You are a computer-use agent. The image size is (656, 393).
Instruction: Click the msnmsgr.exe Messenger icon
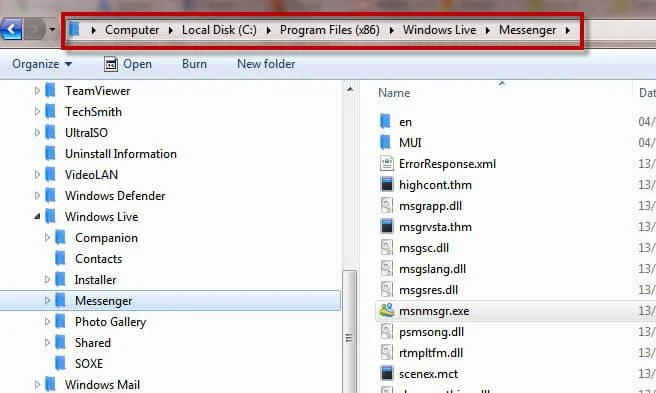387,310
